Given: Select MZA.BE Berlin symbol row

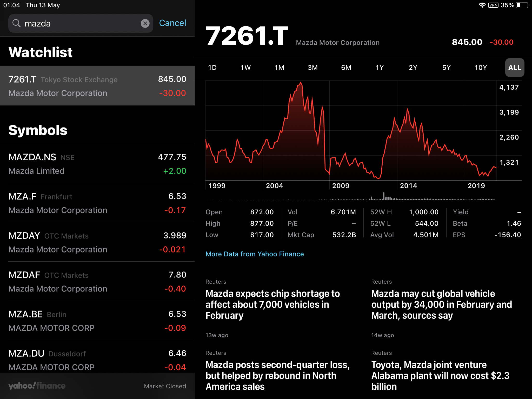Looking at the screenshot, I should pyautogui.click(x=97, y=321).
